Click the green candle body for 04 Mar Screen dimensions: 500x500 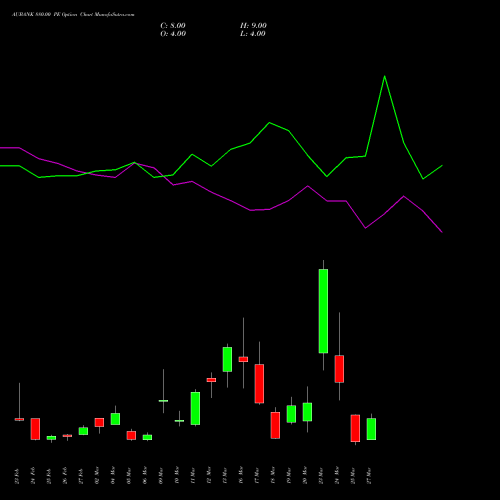115,419
